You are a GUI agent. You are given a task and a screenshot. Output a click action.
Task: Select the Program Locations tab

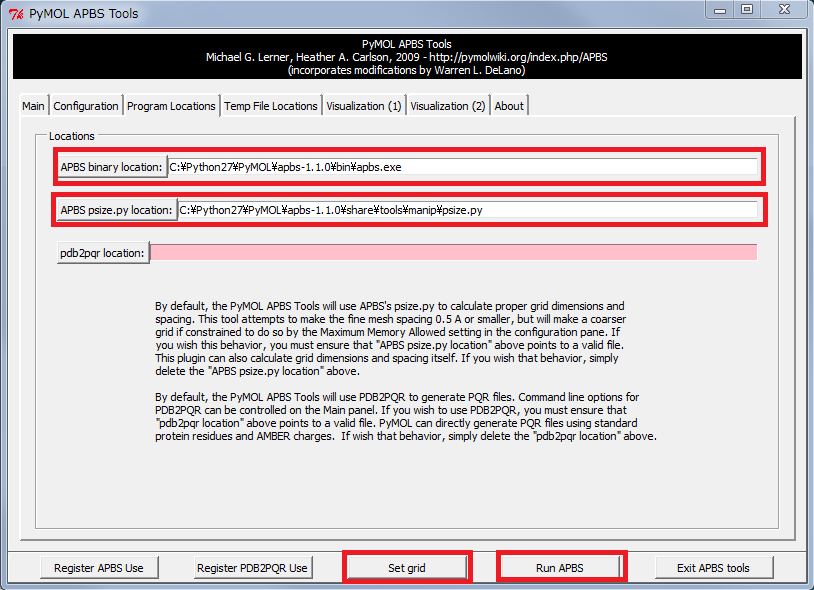tap(171, 106)
